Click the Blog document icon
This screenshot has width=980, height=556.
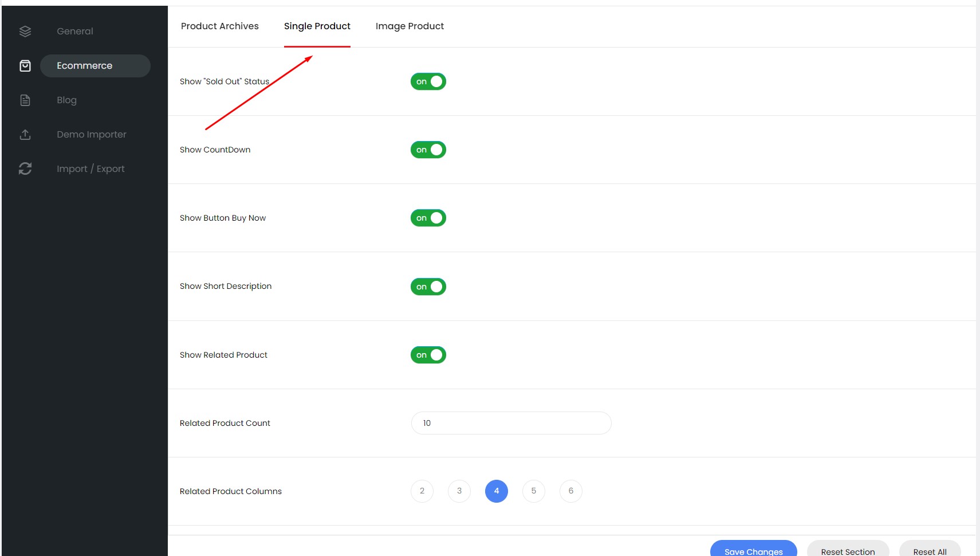25,100
